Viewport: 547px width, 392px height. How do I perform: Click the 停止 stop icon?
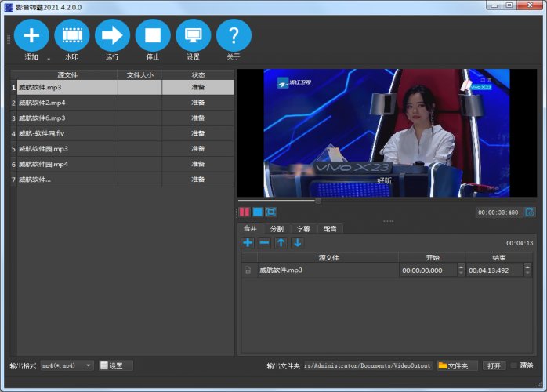point(153,35)
